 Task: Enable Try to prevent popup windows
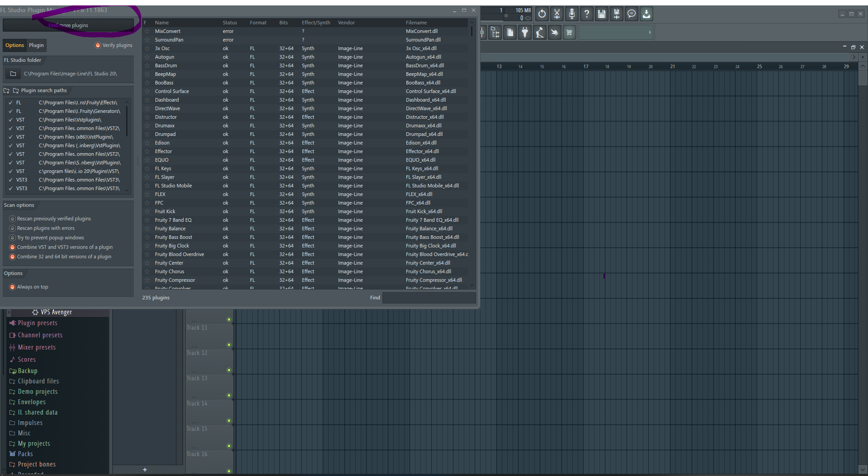coord(13,238)
